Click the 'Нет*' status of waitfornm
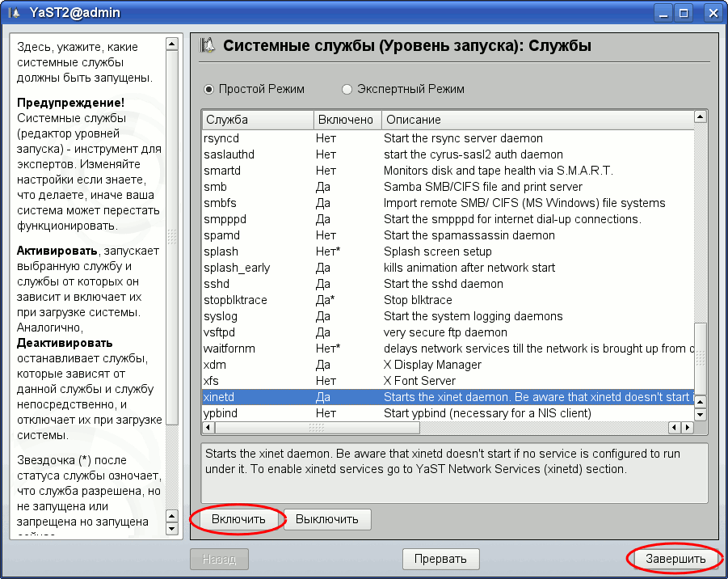Viewport: 728px width, 579px height. pos(328,349)
